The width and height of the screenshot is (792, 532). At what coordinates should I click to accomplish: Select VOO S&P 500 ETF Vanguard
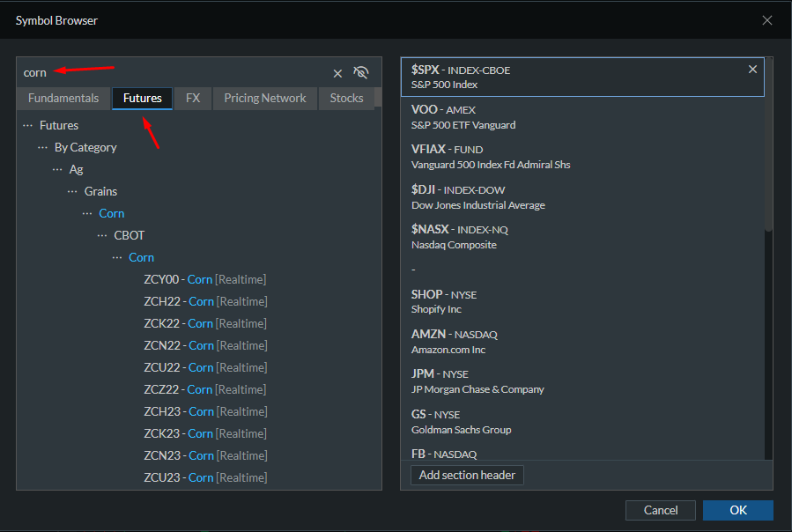coord(582,117)
